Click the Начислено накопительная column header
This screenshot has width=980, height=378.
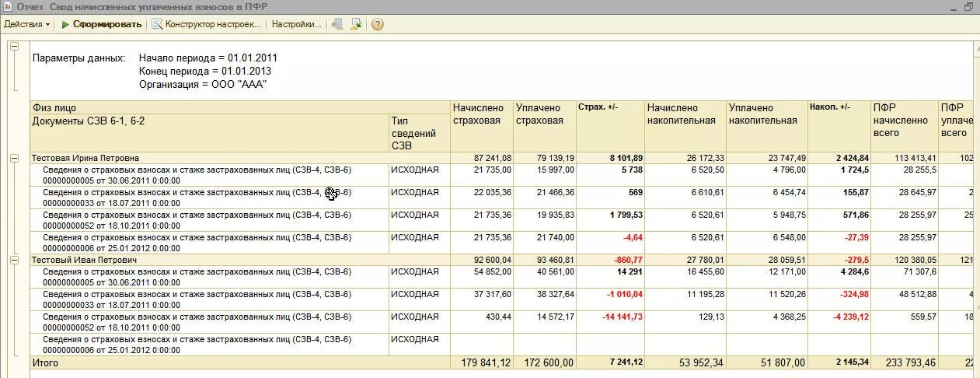685,127
